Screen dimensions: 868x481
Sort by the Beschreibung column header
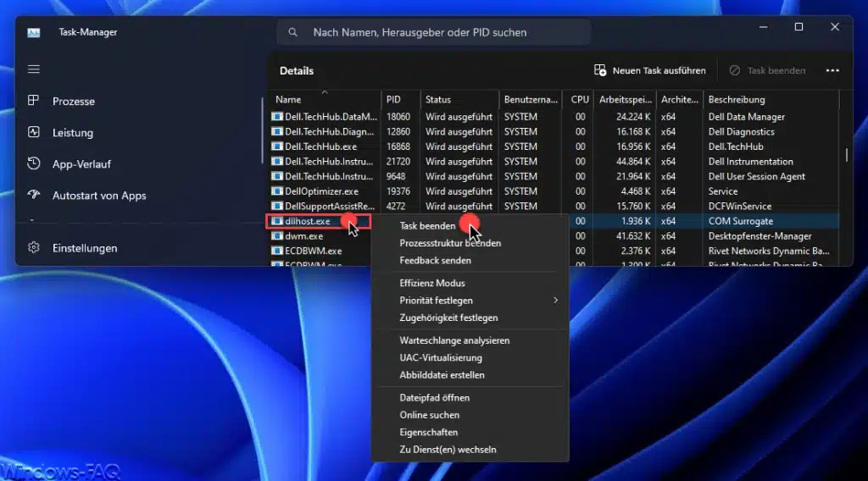[x=771, y=100]
